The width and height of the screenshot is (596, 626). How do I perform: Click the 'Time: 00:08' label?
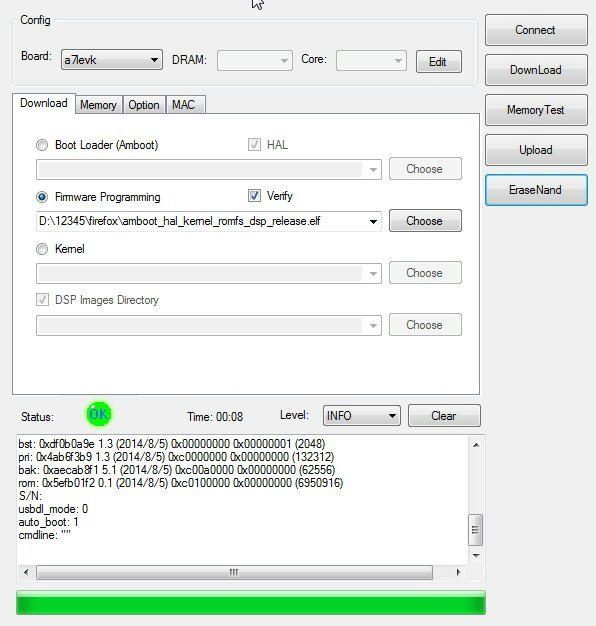215,417
